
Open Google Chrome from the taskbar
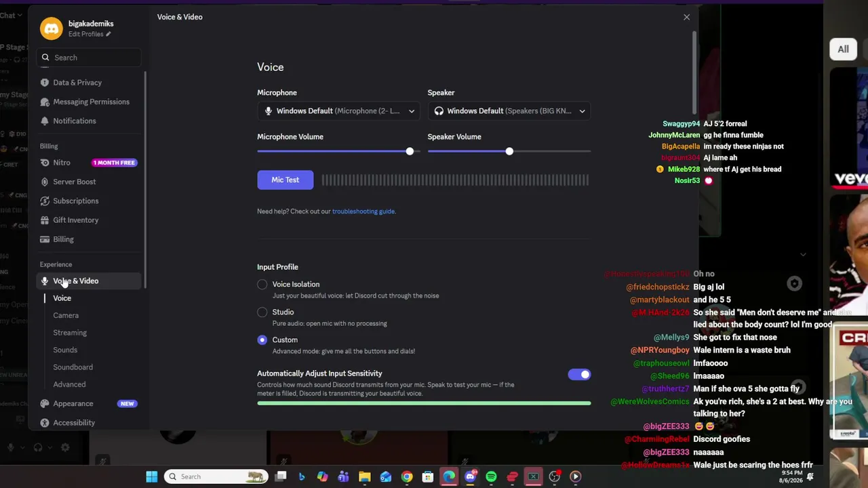[407, 476]
